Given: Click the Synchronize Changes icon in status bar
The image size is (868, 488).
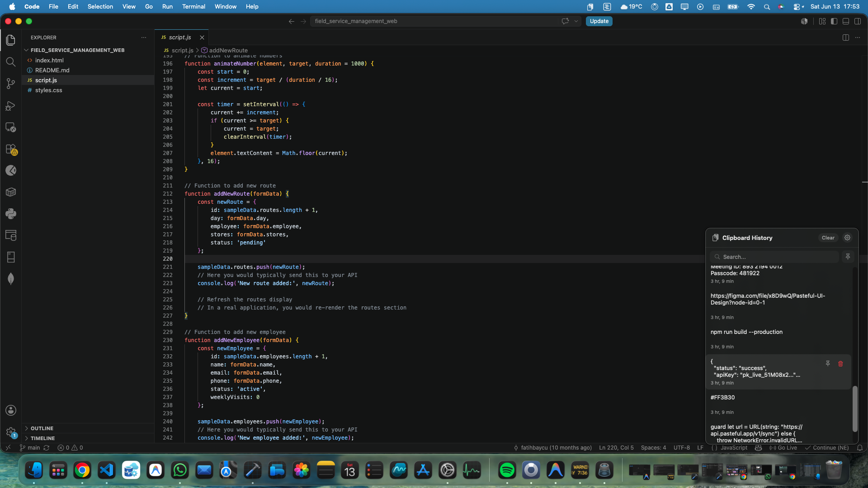Looking at the screenshot, I should (x=46, y=448).
